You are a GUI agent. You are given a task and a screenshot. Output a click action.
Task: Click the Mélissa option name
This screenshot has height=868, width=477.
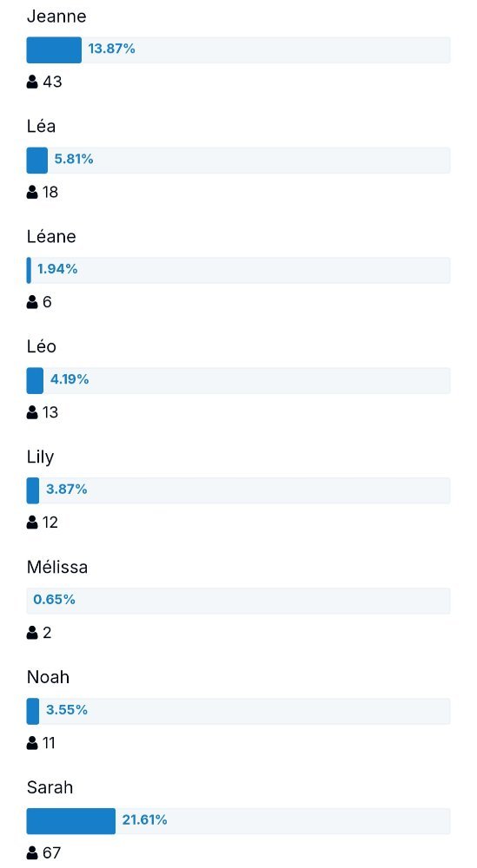pyautogui.click(x=57, y=567)
